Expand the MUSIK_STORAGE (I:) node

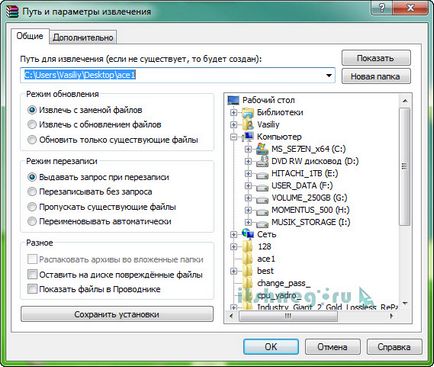tap(248, 222)
